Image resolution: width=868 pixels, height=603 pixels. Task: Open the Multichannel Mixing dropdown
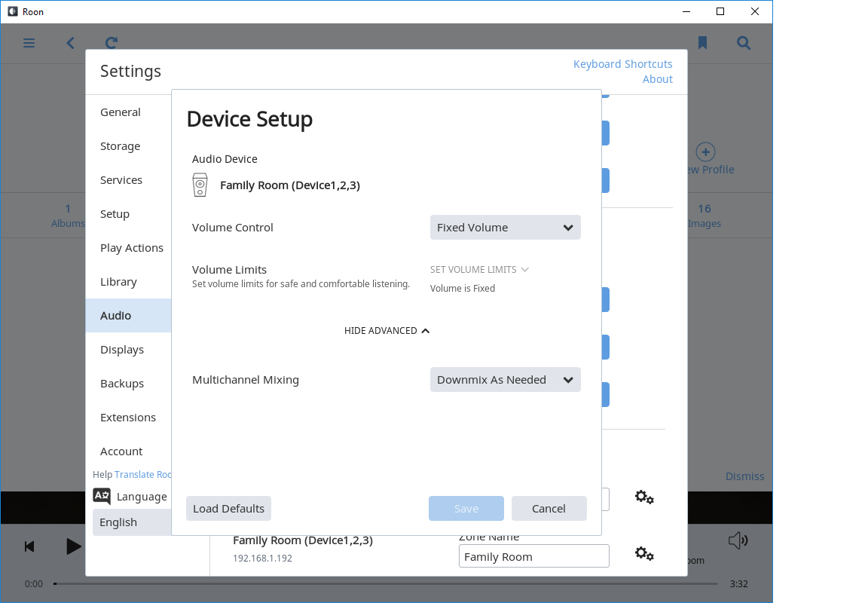click(506, 380)
